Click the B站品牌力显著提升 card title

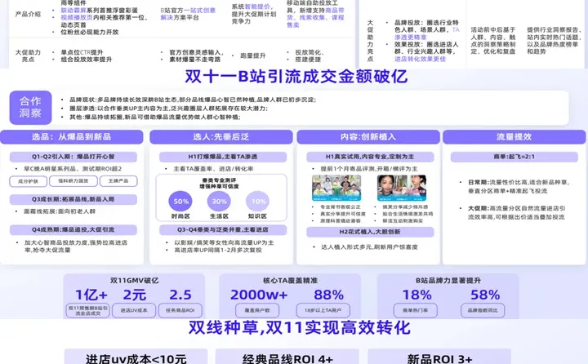(x=448, y=281)
